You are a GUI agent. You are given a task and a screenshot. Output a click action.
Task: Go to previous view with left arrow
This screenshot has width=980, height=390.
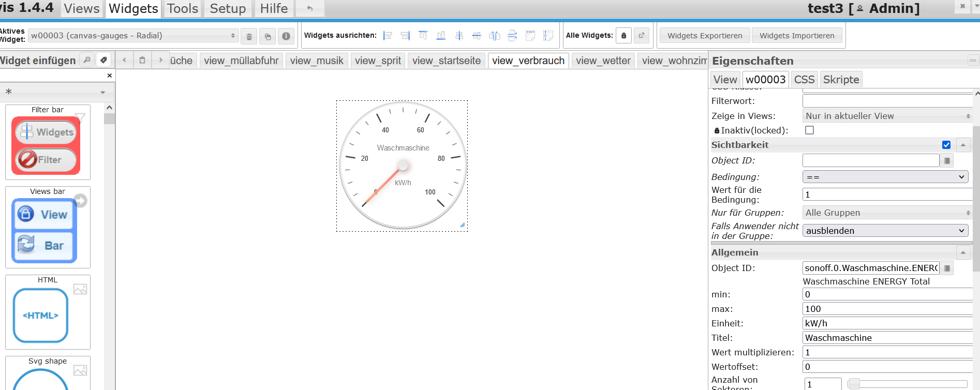pyautogui.click(x=124, y=60)
